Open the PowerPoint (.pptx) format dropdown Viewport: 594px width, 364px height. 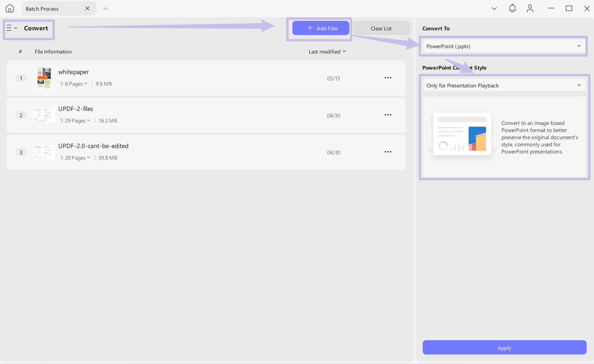(504, 46)
